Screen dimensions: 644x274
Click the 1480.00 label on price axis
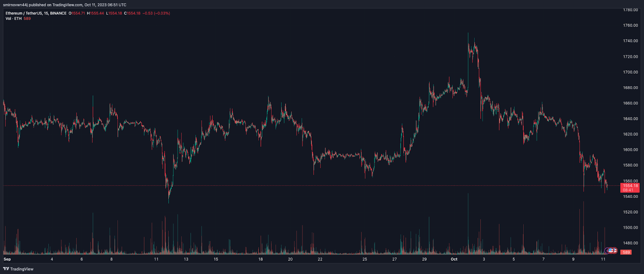coord(630,243)
